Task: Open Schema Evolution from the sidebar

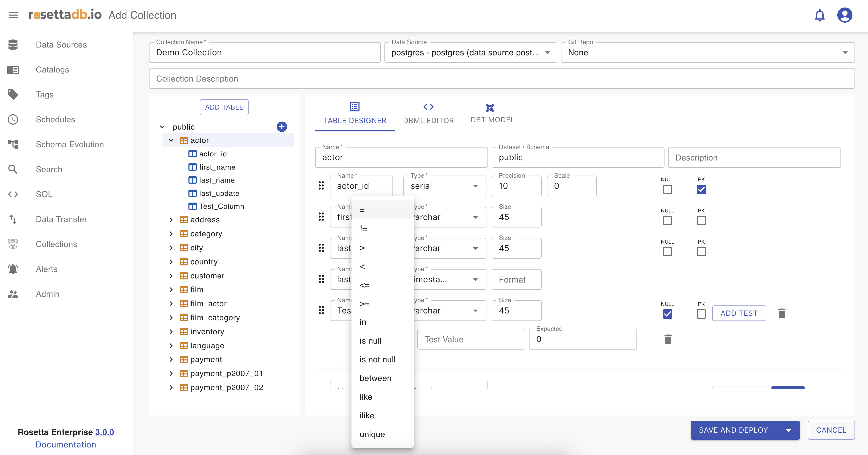Action: pyautogui.click(x=69, y=144)
